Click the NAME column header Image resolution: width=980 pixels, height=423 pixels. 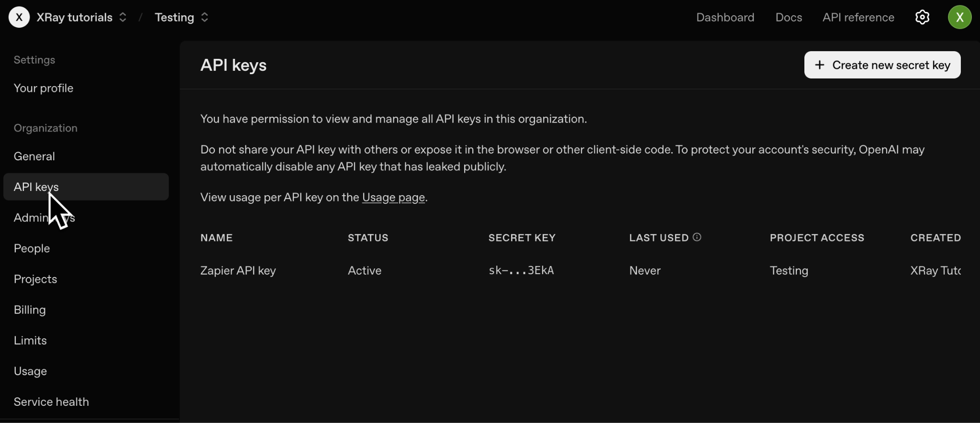[x=216, y=238]
